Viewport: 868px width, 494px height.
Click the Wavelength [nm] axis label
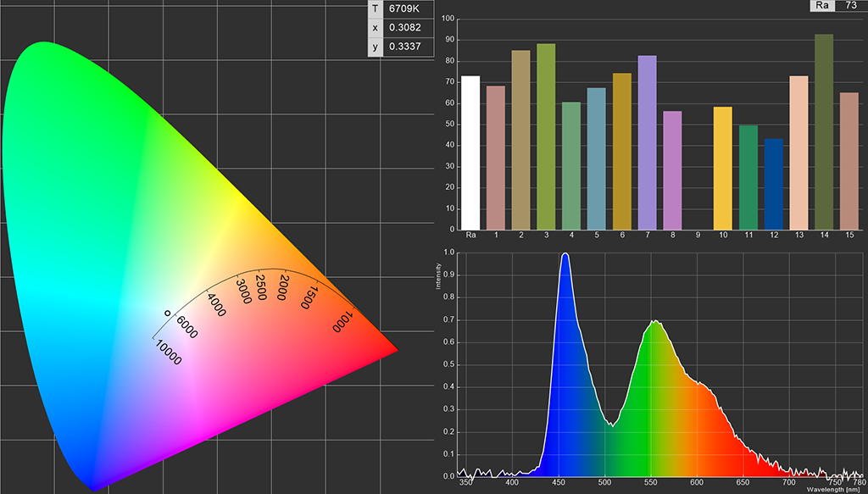pyautogui.click(x=833, y=490)
